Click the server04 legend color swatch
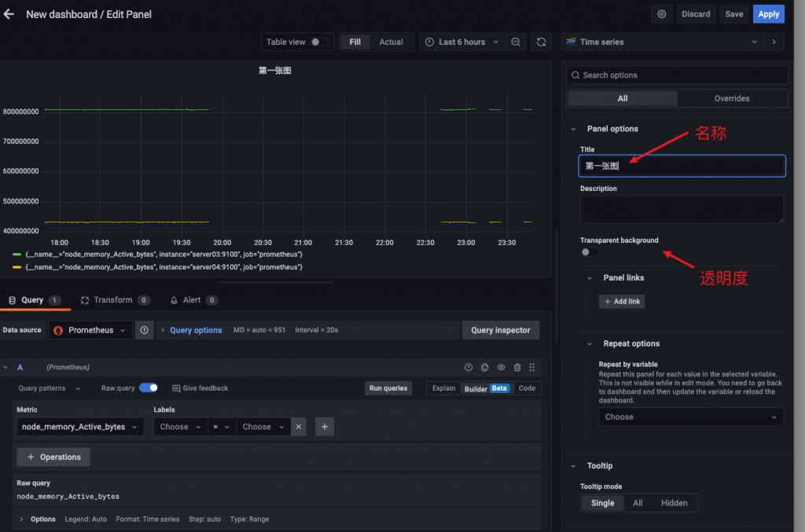 (17, 267)
